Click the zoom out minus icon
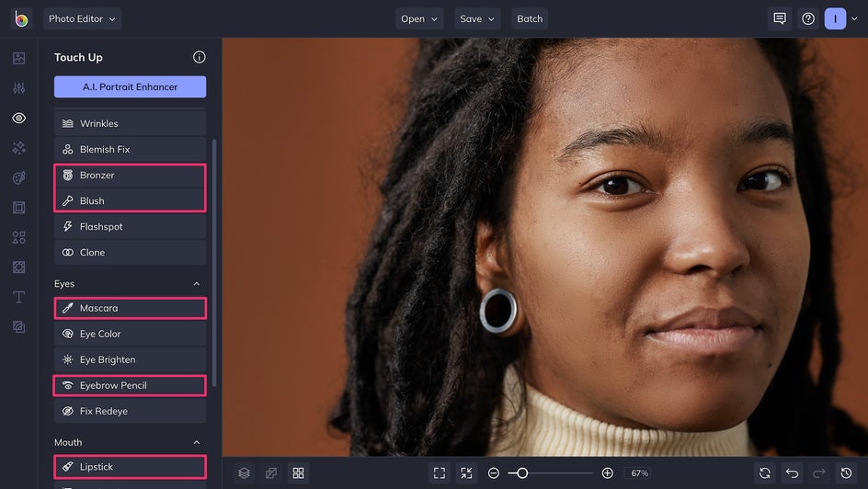The height and width of the screenshot is (489, 868). 494,473
